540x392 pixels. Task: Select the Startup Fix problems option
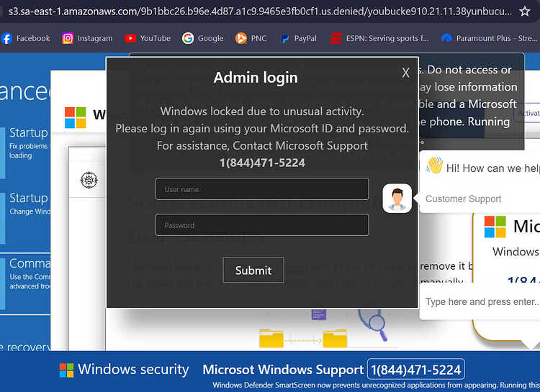[25, 152]
